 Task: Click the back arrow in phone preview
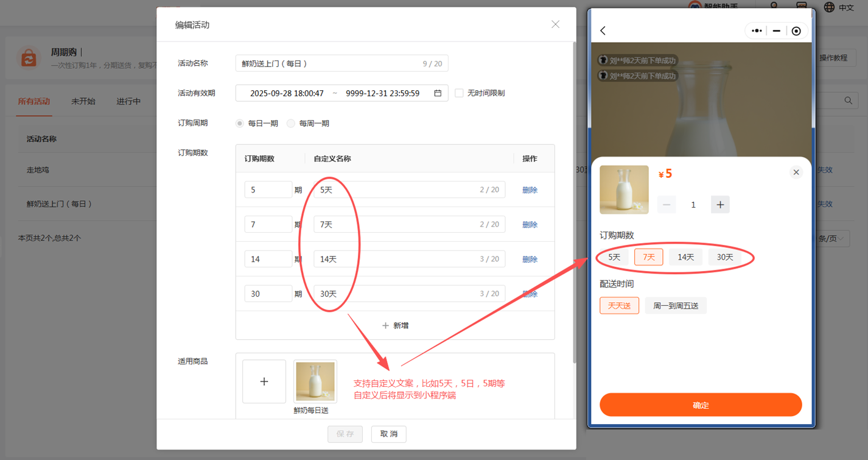[x=603, y=30]
